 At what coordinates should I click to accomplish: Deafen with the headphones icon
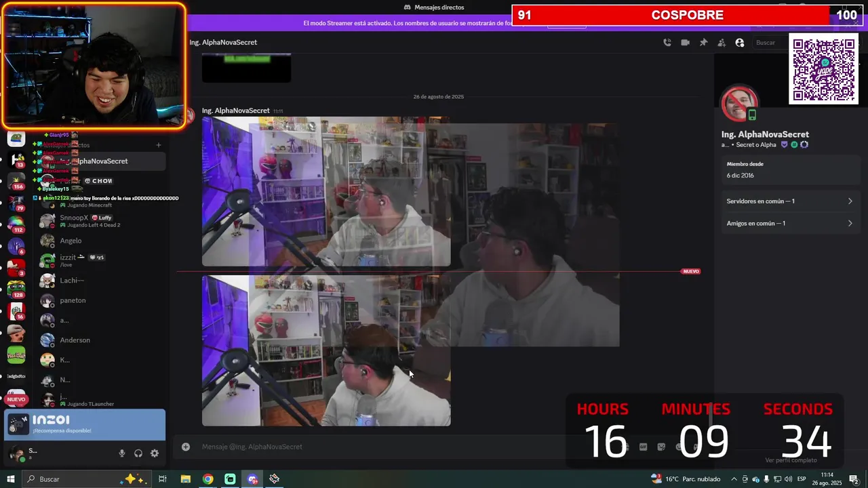click(x=138, y=453)
